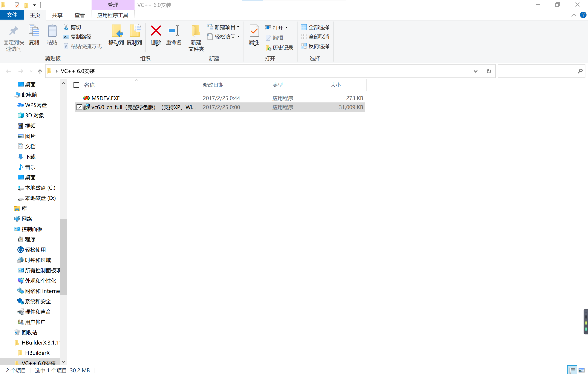Click the red Delete icon
The image size is (588, 374).
point(156,31)
